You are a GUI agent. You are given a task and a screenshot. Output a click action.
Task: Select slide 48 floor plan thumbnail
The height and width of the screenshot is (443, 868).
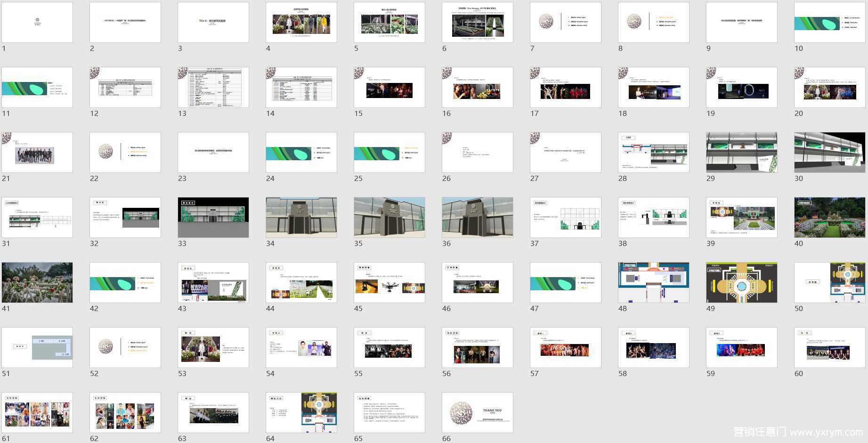(x=654, y=282)
